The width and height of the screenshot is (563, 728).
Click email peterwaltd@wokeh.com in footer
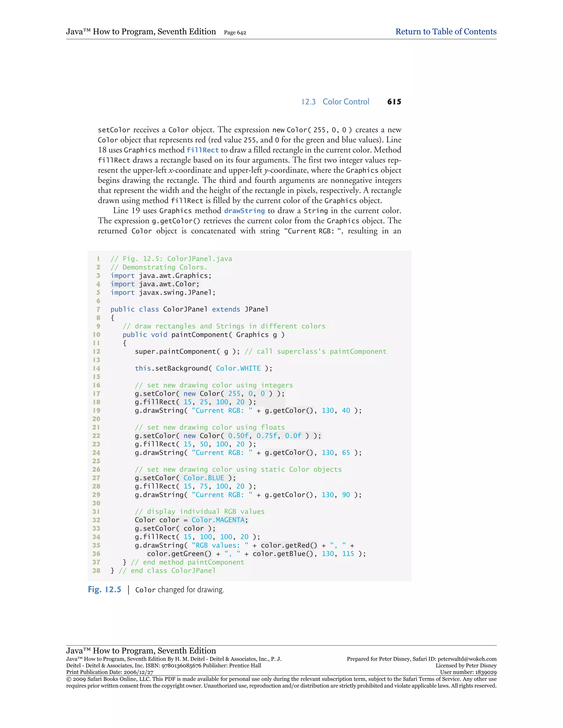(467, 659)
